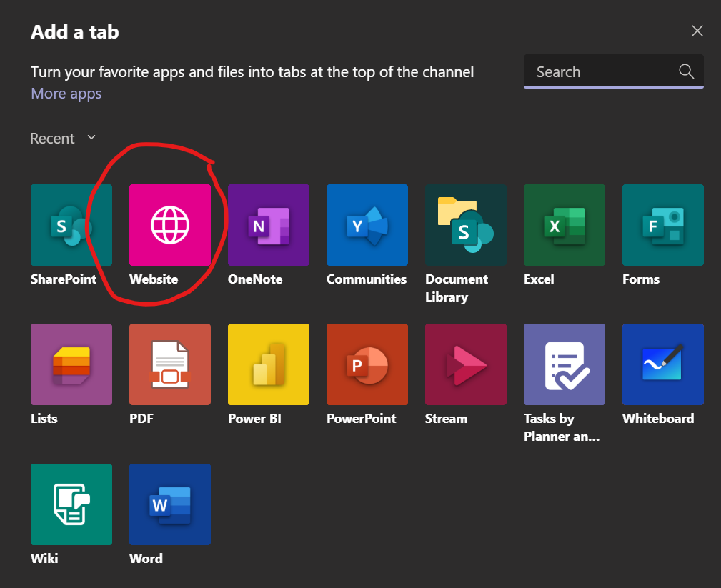Add a PowerPoint tab
Screen dimensions: 721x588
tap(367, 364)
